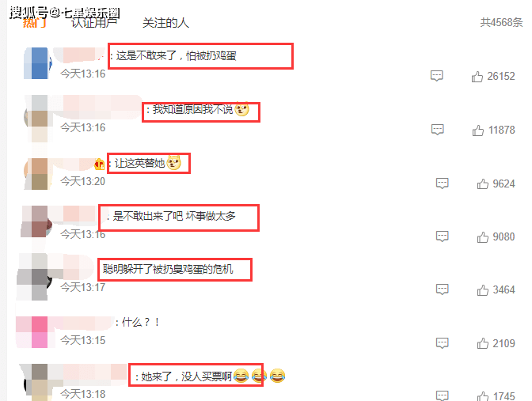Open reply bubble beside 9080 likes
The width and height of the screenshot is (532, 401).
(442, 236)
